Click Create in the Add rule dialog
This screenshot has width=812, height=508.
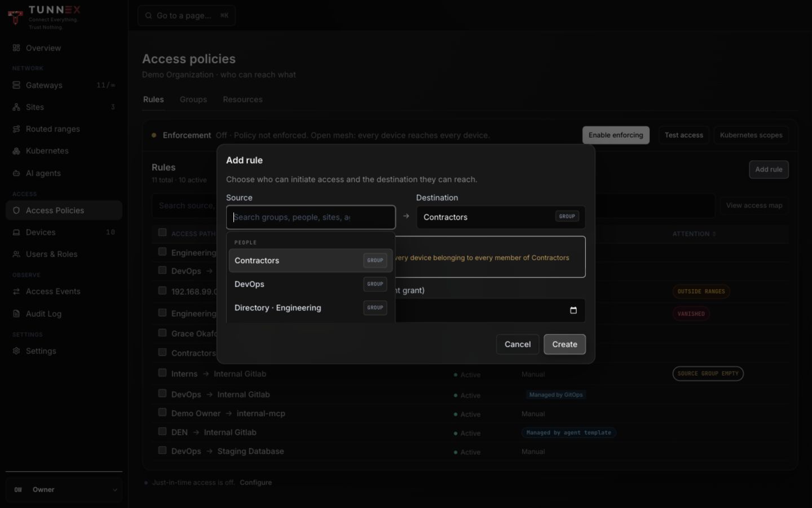[x=564, y=344]
